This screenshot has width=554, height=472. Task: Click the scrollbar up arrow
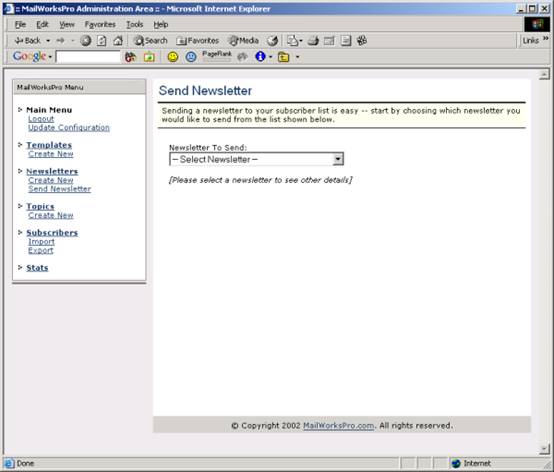[544, 75]
